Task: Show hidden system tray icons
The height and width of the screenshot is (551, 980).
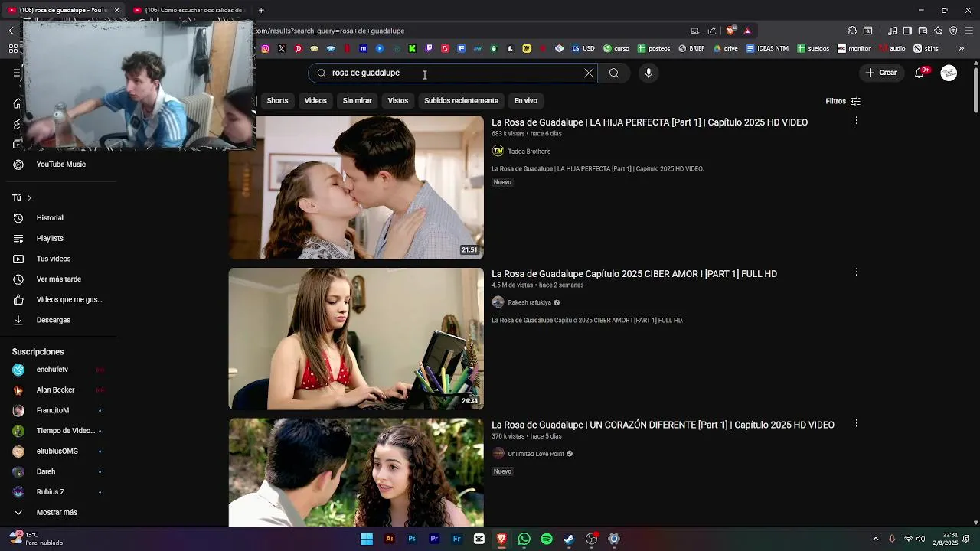Action: pyautogui.click(x=875, y=539)
